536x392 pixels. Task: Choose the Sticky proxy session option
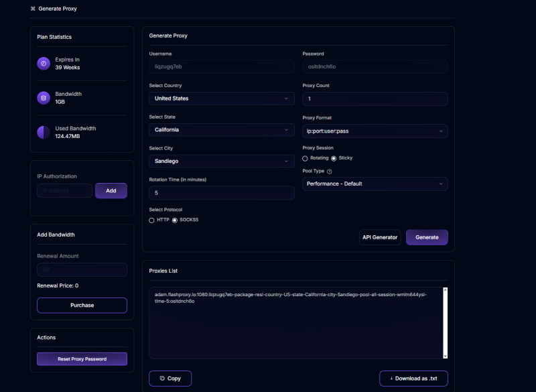click(x=334, y=159)
